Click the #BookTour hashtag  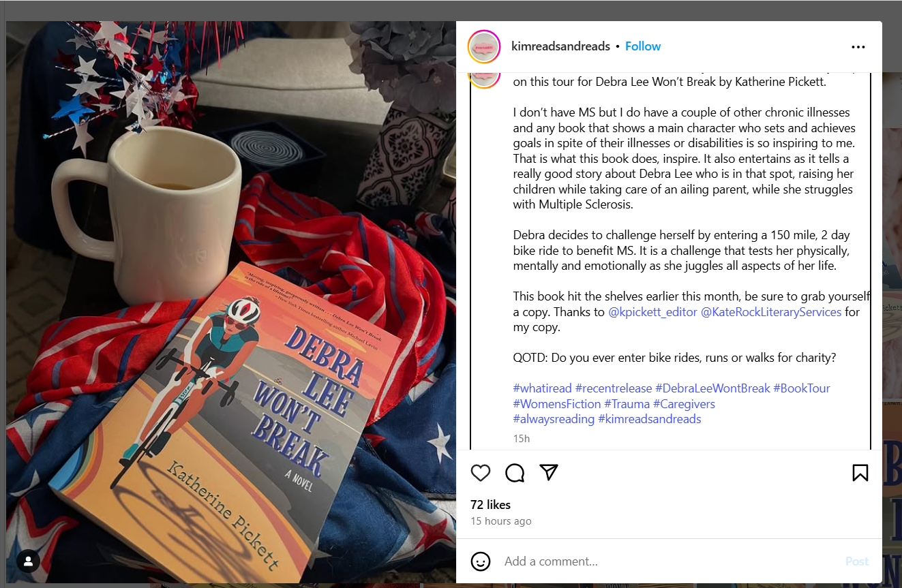pyautogui.click(x=802, y=388)
